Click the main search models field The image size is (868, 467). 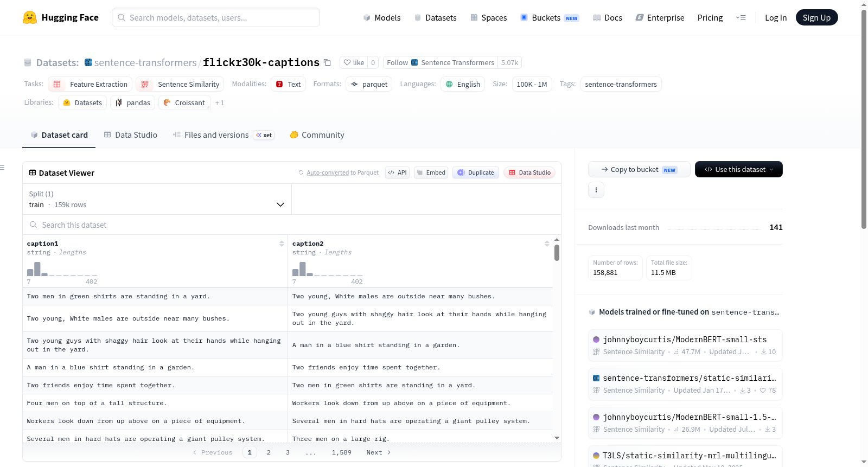(216, 17)
